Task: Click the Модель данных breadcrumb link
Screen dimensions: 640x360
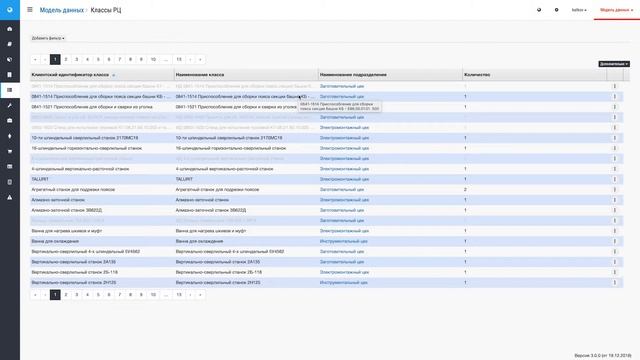Action: tap(62, 10)
